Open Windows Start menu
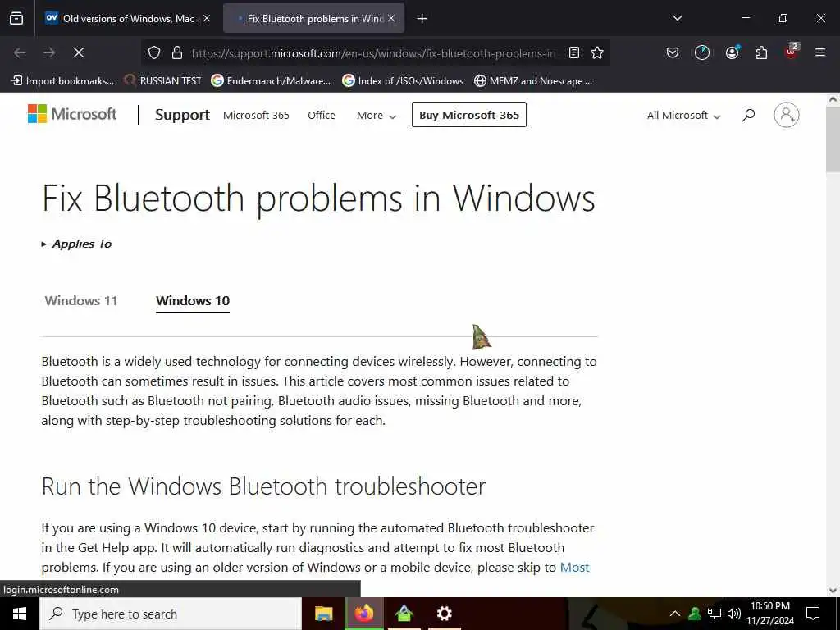Image resolution: width=840 pixels, height=630 pixels. coord(20,614)
